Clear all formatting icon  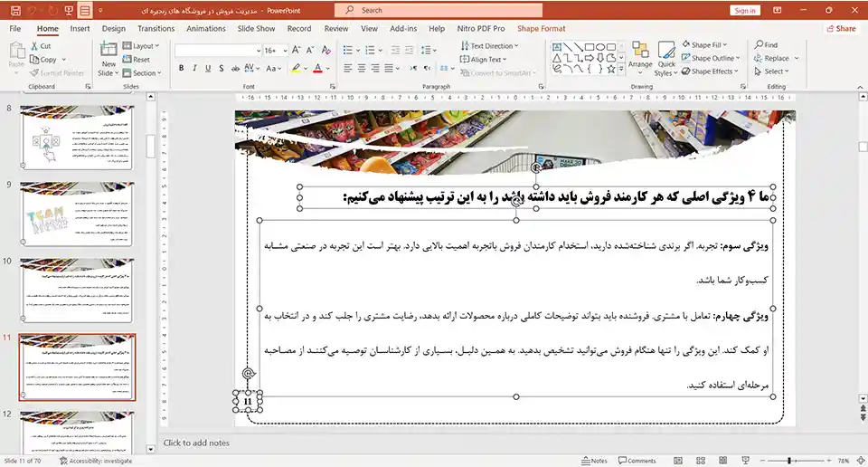tap(326, 50)
